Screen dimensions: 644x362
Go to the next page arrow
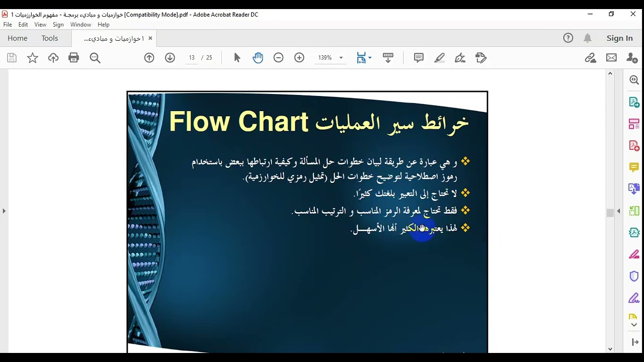170,58
